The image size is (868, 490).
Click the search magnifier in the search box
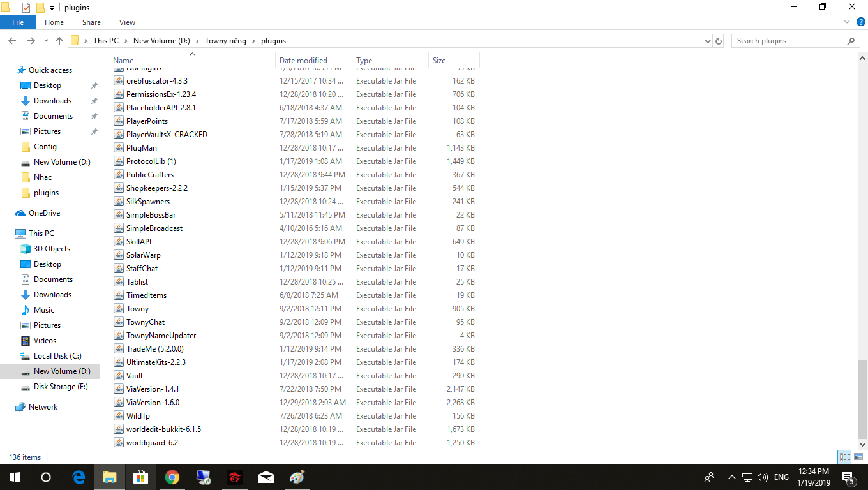(x=851, y=40)
